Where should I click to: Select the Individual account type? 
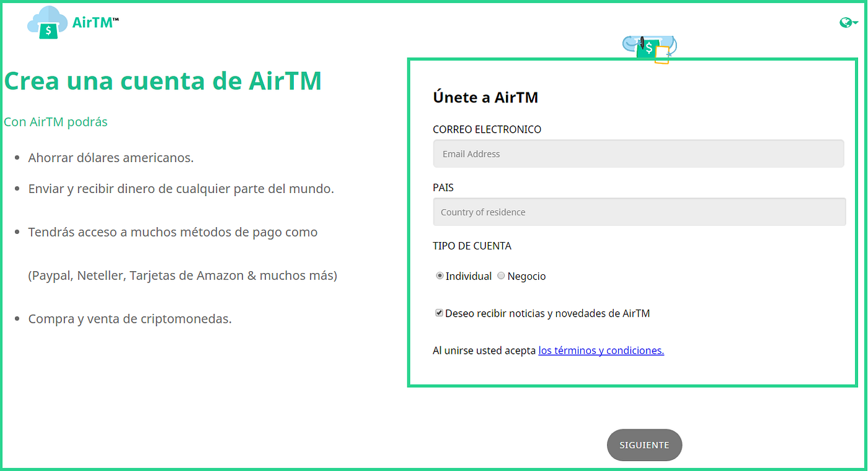pyautogui.click(x=440, y=276)
